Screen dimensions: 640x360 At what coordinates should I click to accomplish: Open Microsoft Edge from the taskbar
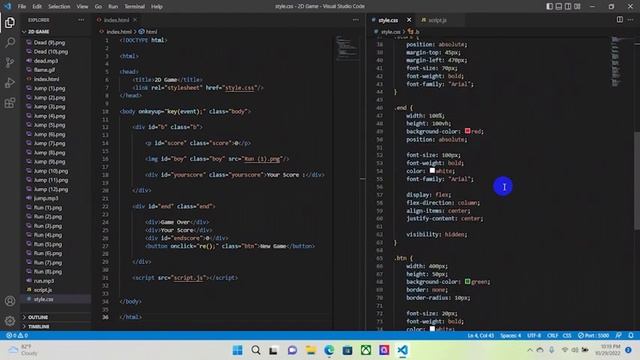click(329, 350)
